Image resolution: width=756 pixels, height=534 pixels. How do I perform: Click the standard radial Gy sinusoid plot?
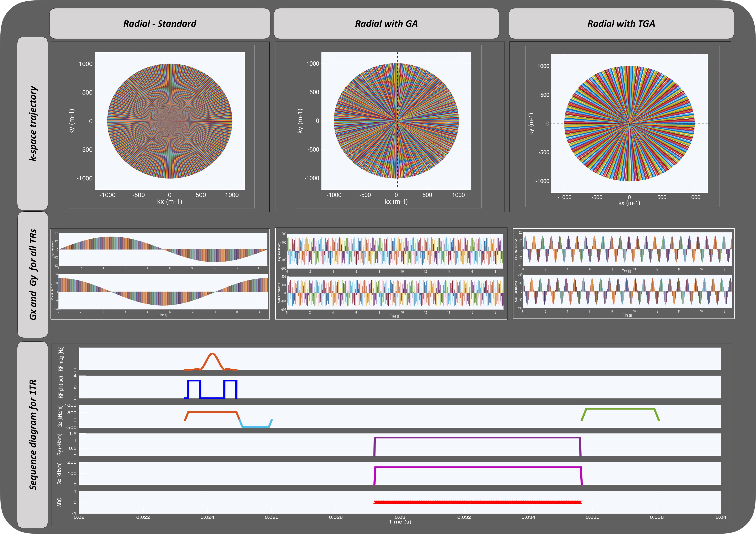coord(163,249)
